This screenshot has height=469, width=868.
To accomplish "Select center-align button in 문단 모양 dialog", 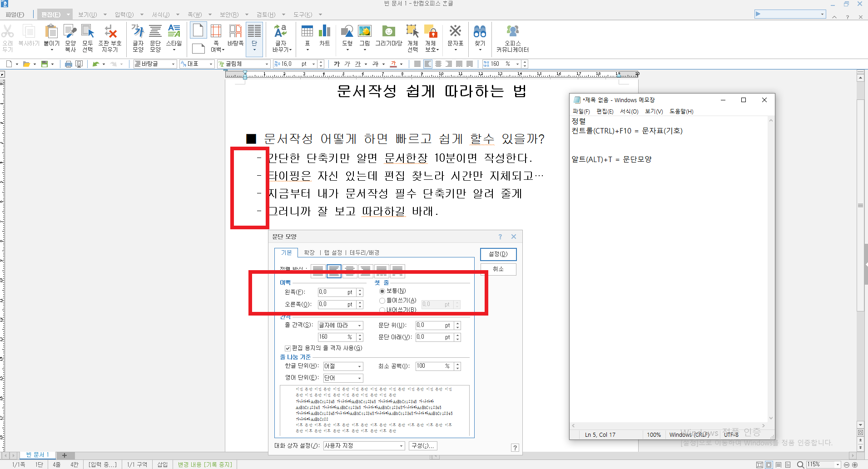I will [350, 271].
